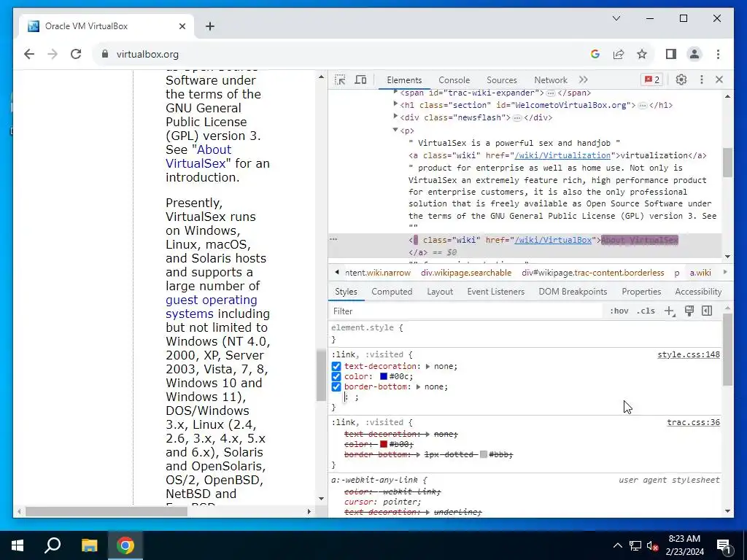Switch to the Network tab
Viewport: 747px width, 560px height.
pos(551,80)
